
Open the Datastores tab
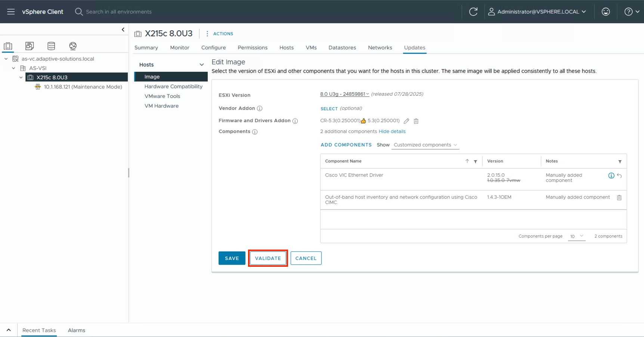(x=342, y=47)
